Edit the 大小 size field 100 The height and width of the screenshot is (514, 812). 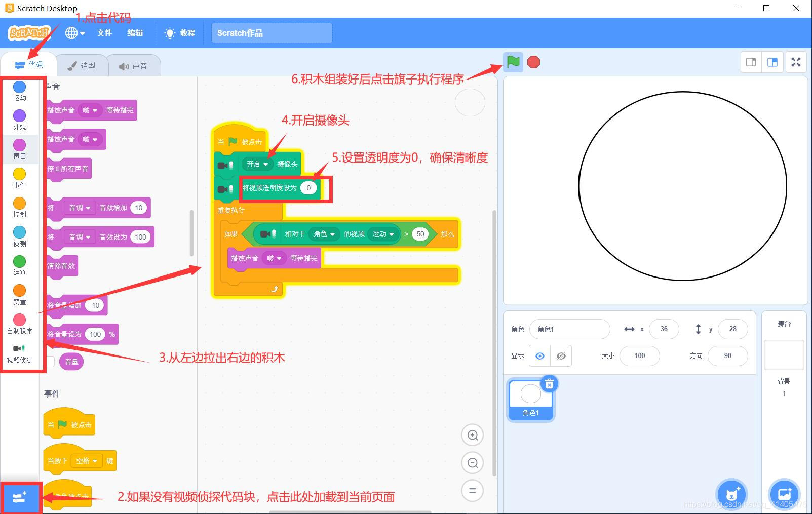(640, 356)
